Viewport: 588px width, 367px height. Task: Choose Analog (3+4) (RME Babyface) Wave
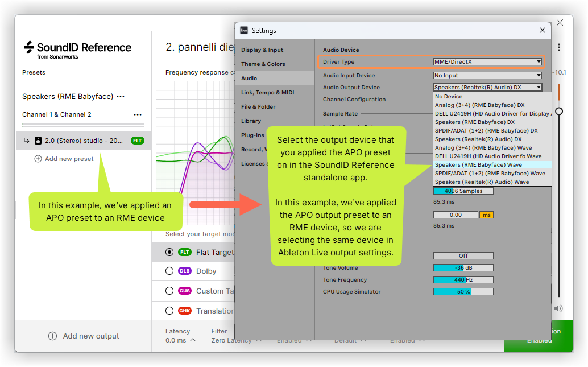[x=492, y=148]
